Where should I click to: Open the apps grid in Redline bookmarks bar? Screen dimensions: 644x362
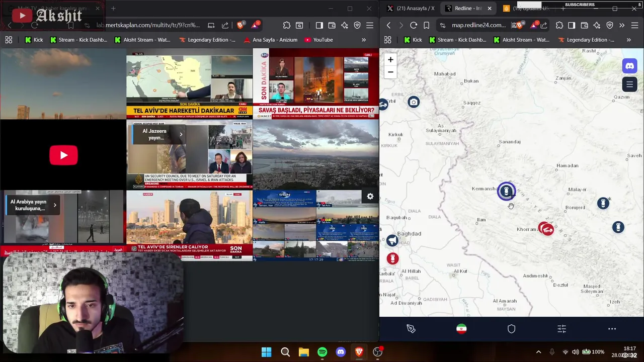click(x=387, y=40)
